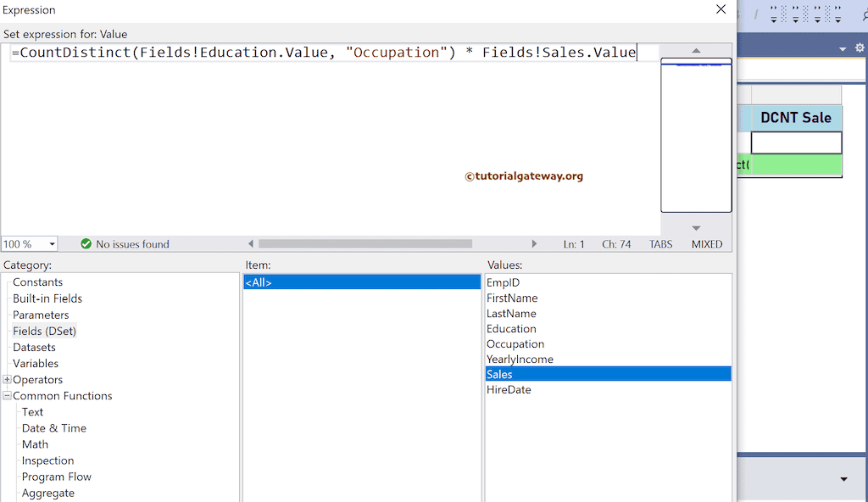Select the Aggregate functions category
The width and height of the screenshot is (868, 502).
[x=48, y=493]
